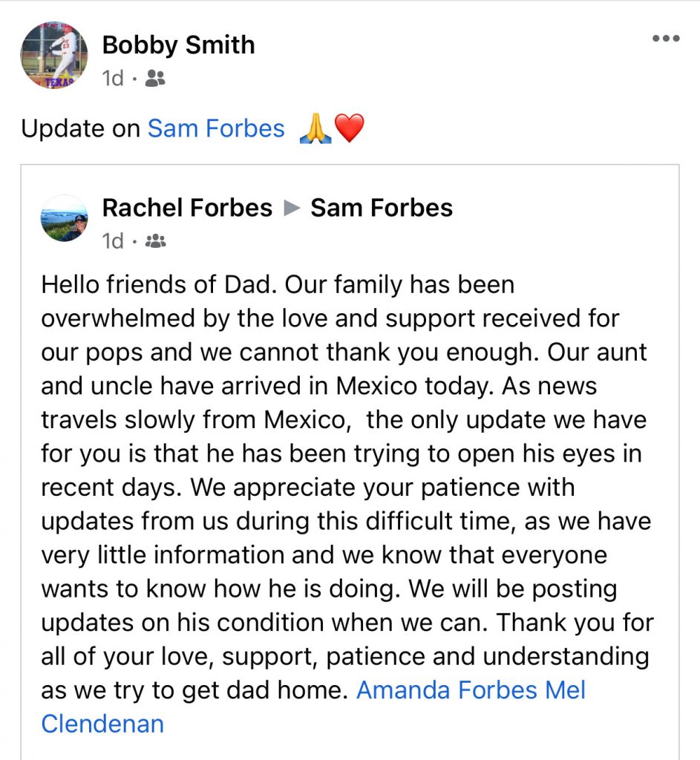Click the group audience icon under Rachel Forbes

(155, 241)
